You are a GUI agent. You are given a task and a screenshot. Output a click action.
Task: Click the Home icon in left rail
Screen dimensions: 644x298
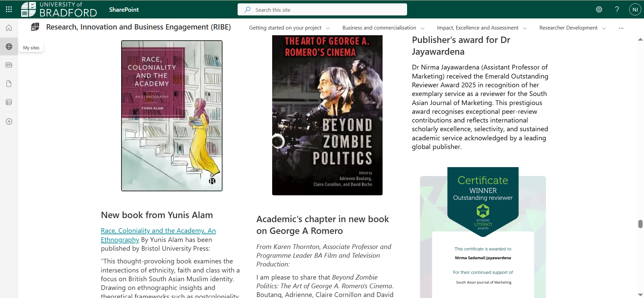[9, 28]
